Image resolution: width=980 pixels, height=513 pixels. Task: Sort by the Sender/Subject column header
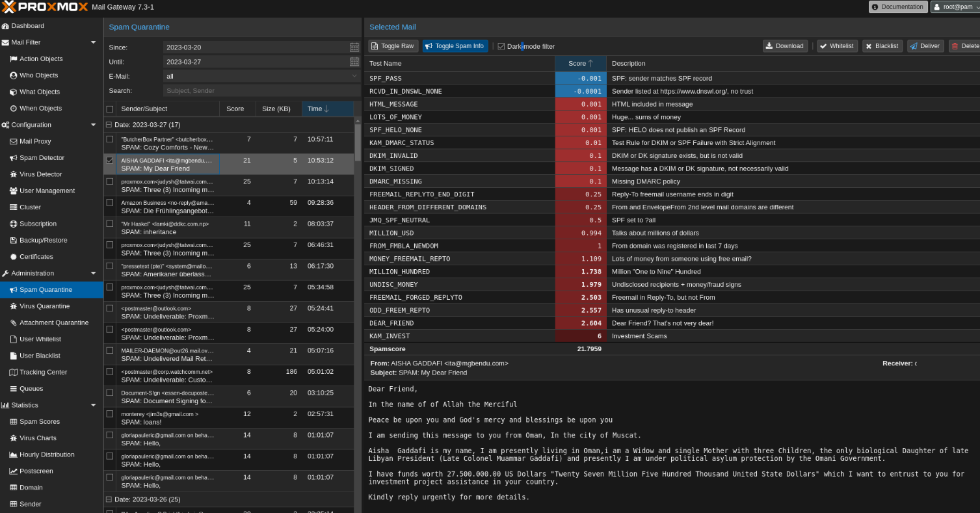(168, 109)
